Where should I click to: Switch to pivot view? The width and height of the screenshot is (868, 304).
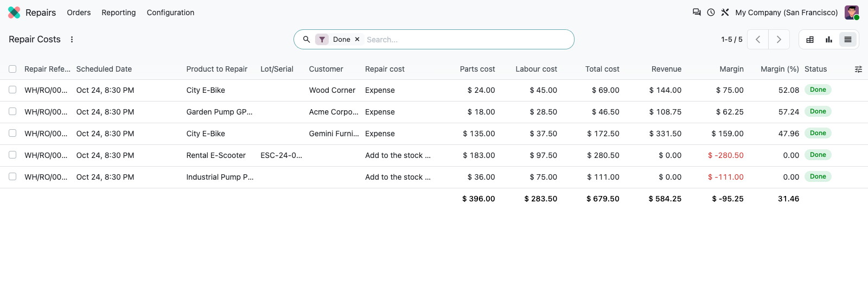(x=810, y=39)
